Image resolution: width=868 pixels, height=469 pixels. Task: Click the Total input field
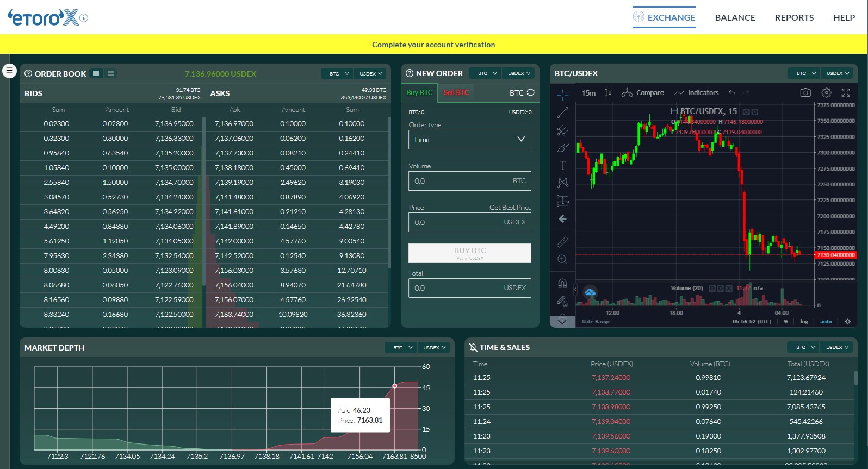tap(470, 288)
